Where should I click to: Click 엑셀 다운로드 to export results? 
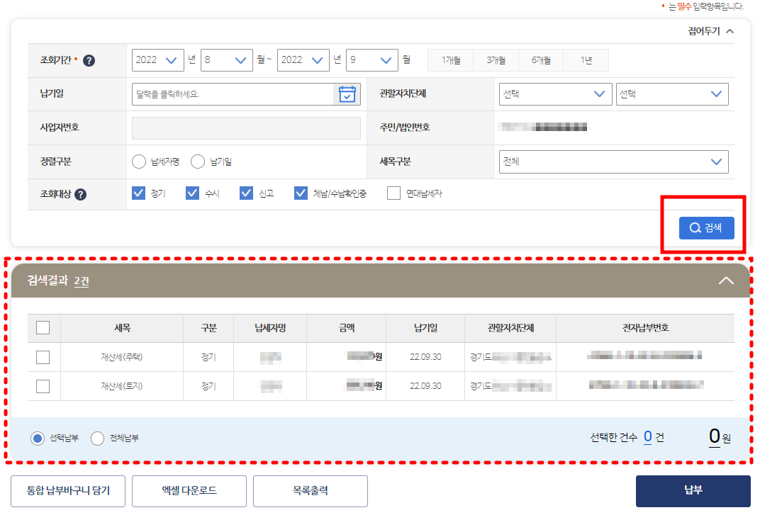[189, 491]
